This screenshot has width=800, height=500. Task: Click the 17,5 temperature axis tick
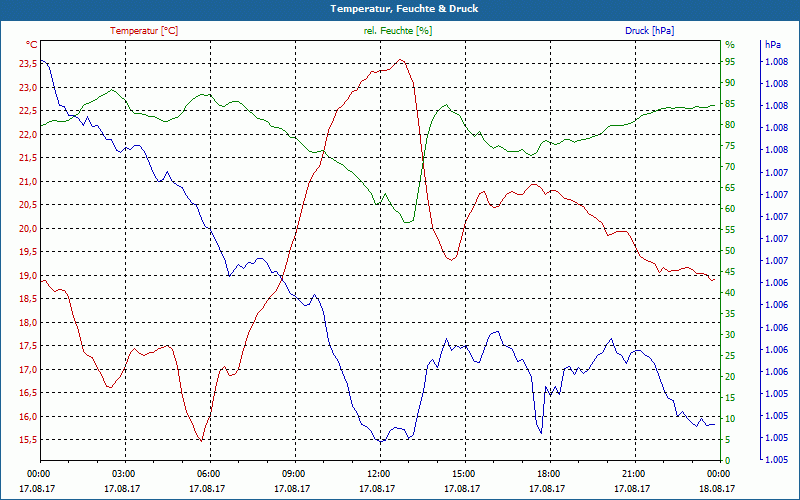pyautogui.click(x=28, y=346)
